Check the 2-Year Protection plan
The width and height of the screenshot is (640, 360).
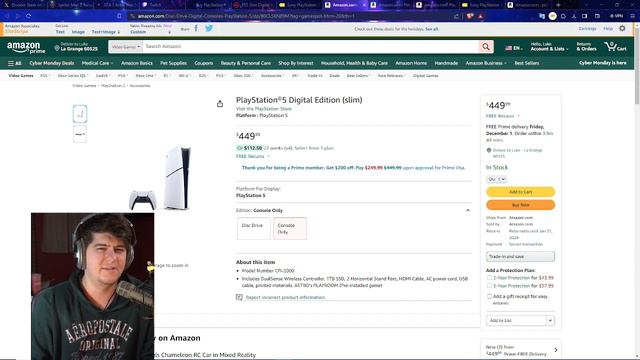pyautogui.click(x=489, y=278)
